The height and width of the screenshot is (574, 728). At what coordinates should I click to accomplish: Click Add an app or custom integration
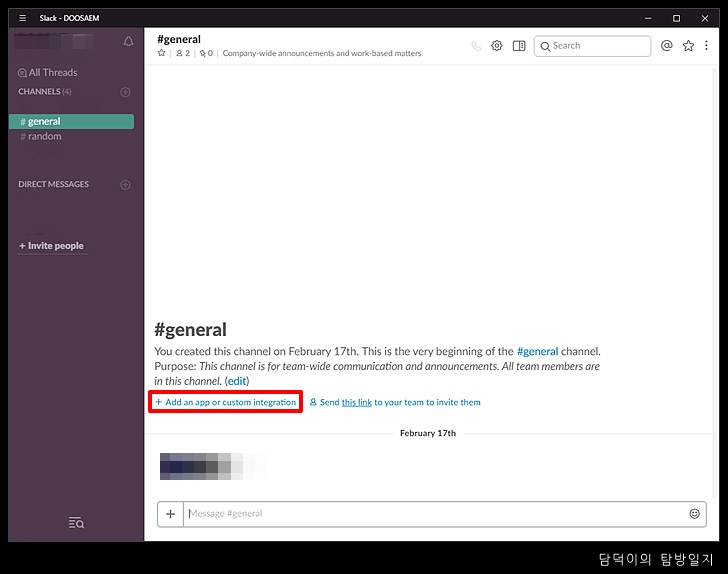(x=226, y=402)
